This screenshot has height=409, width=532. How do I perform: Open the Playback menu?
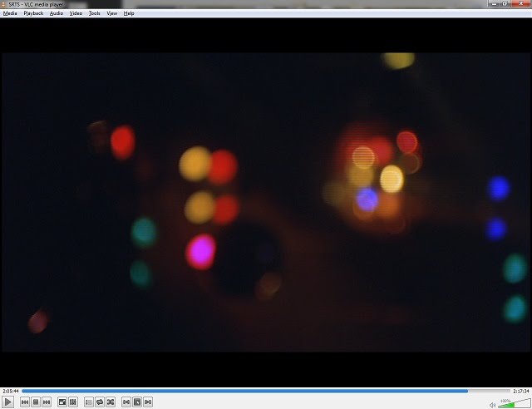pos(33,13)
